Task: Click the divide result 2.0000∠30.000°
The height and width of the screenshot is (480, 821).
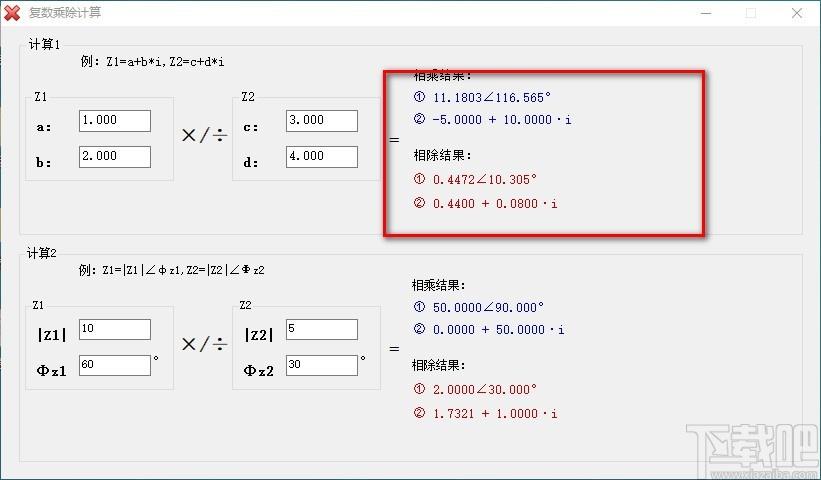Action: point(484,389)
